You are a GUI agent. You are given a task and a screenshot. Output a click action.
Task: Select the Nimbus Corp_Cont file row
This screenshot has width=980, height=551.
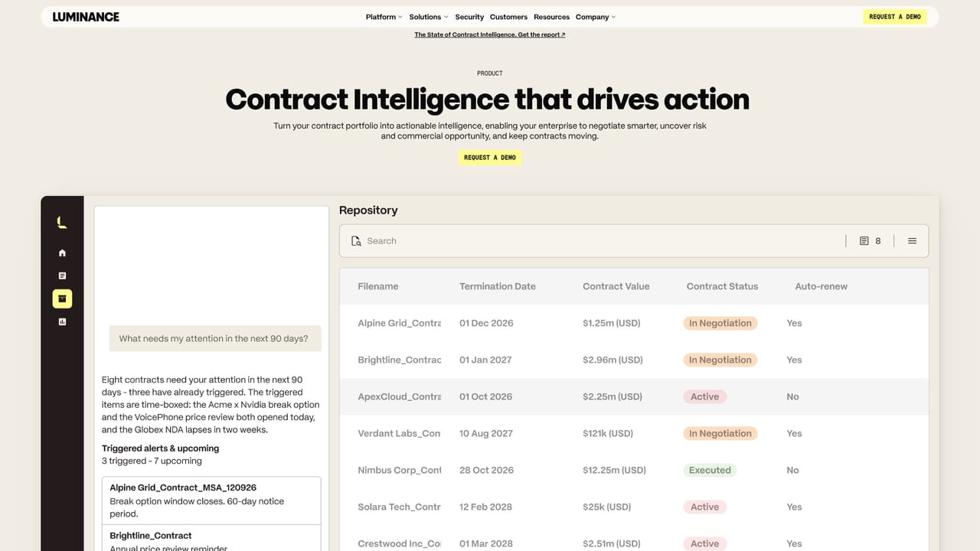tap(634, 470)
